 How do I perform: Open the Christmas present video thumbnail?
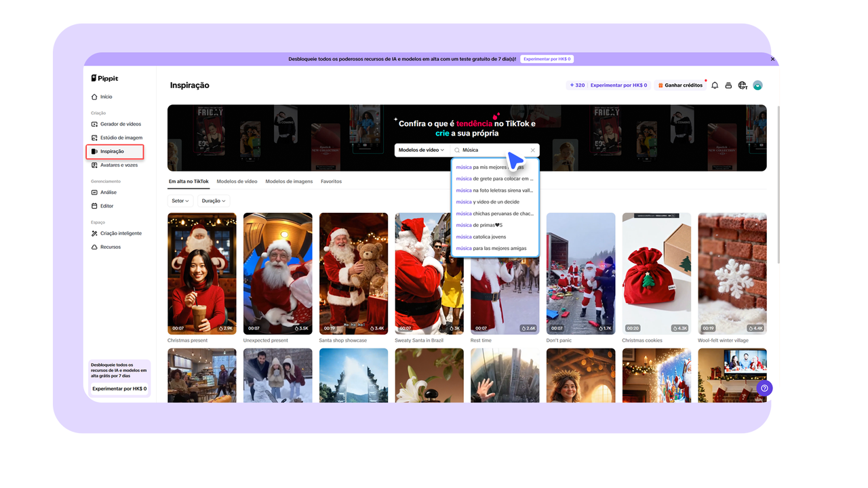click(x=202, y=274)
